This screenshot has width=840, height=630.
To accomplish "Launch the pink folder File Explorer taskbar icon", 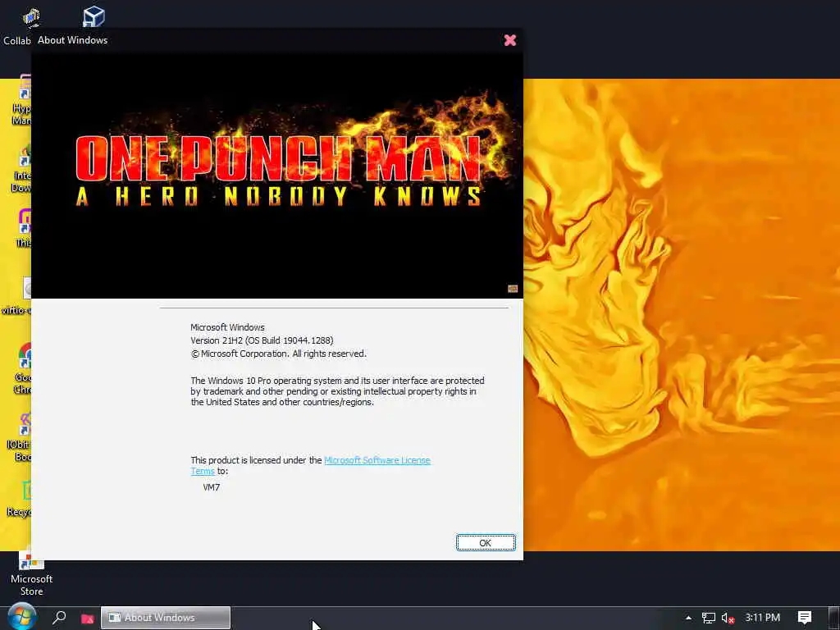I will tap(87, 619).
